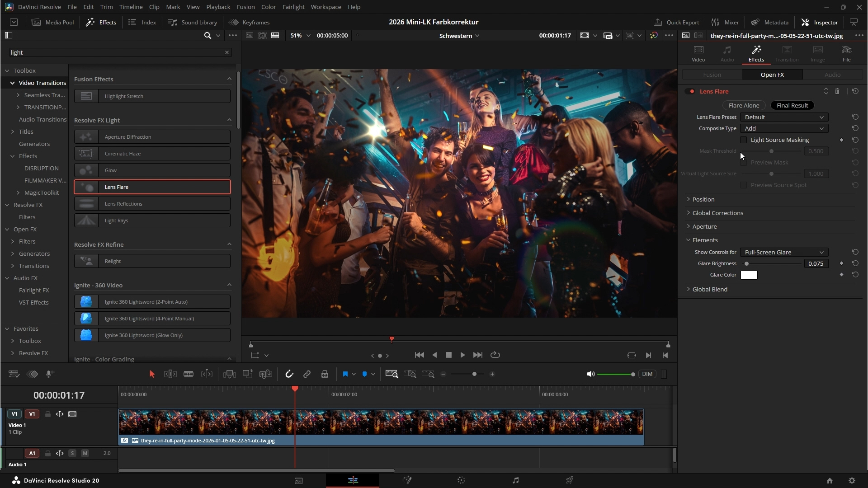868x488 pixels.
Task: Expand the Global Corrections section
Action: (717, 213)
